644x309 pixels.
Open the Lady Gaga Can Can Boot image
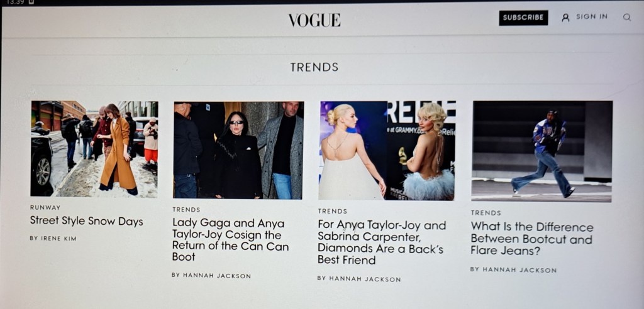click(x=238, y=150)
